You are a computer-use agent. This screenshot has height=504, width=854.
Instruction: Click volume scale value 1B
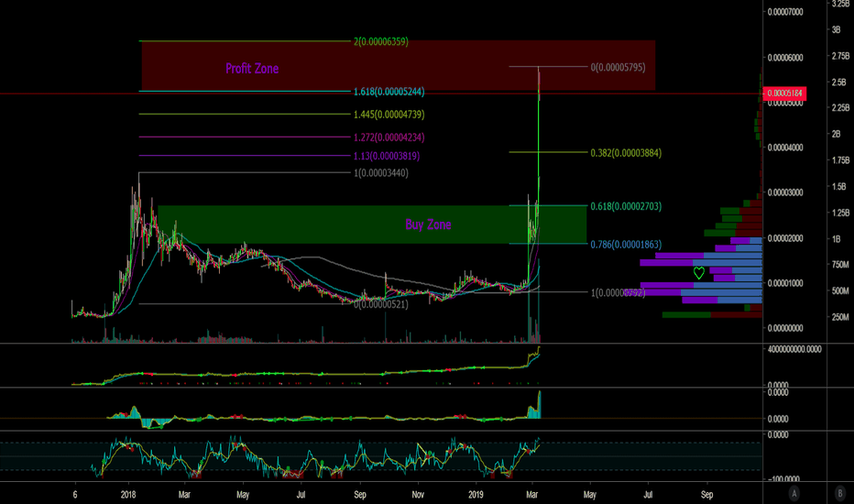[837, 238]
